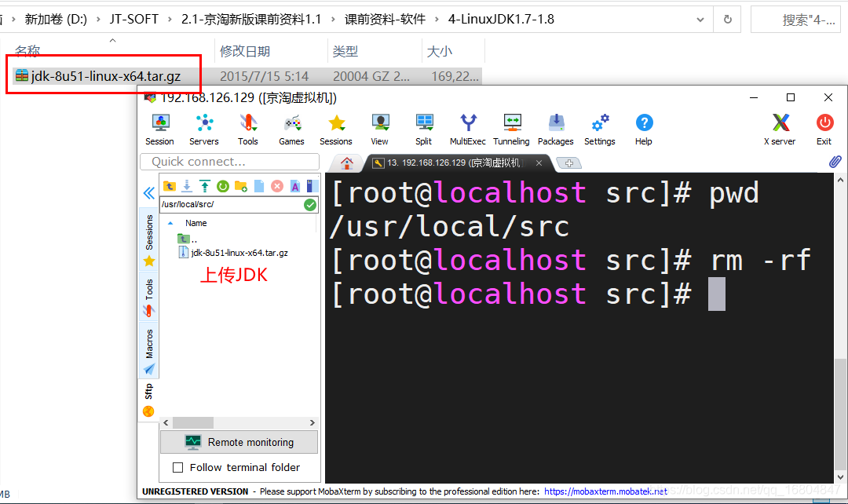
Task: Click terminal scrollbar down arrow
Action: (x=840, y=477)
